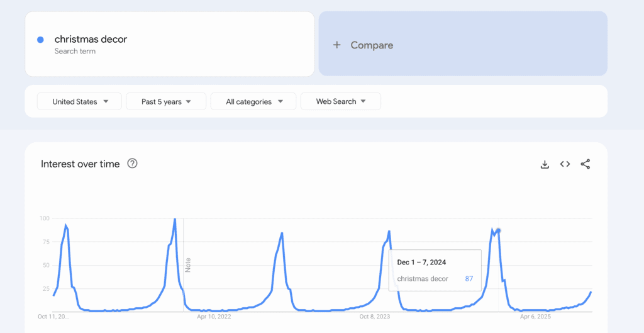This screenshot has width=644, height=333.
Task: Click the value 87 in the tooltip
Action: 469,279
